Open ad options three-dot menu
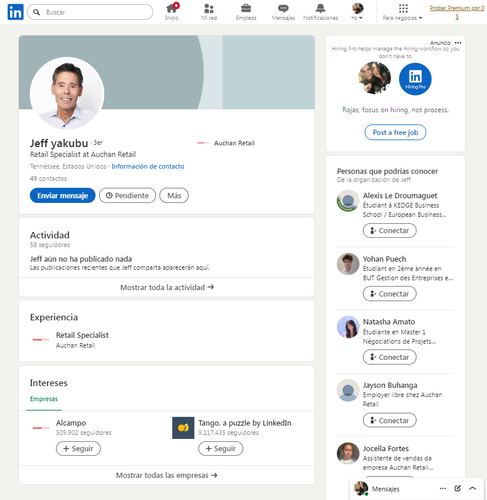The width and height of the screenshot is (487, 500). pos(458,43)
